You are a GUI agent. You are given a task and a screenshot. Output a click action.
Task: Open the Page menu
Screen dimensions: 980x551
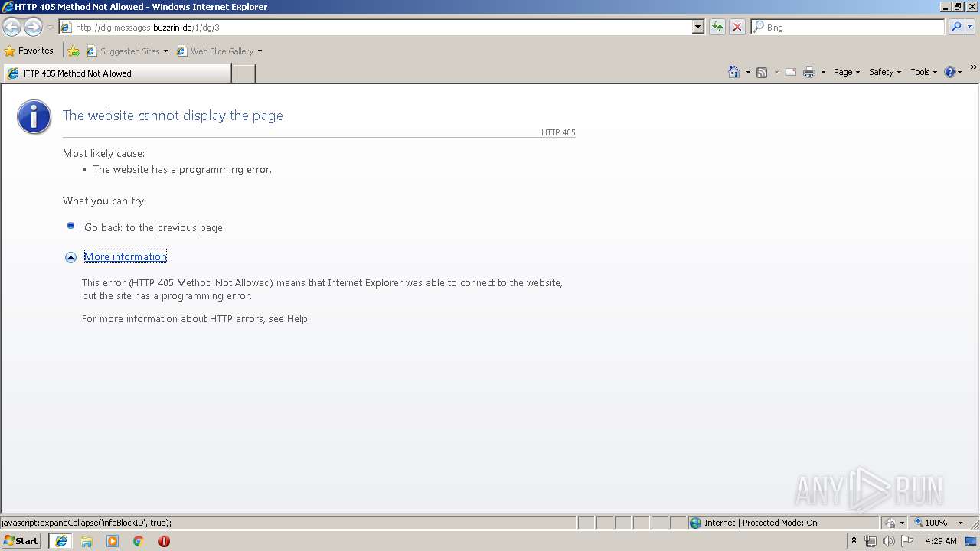[846, 72]
